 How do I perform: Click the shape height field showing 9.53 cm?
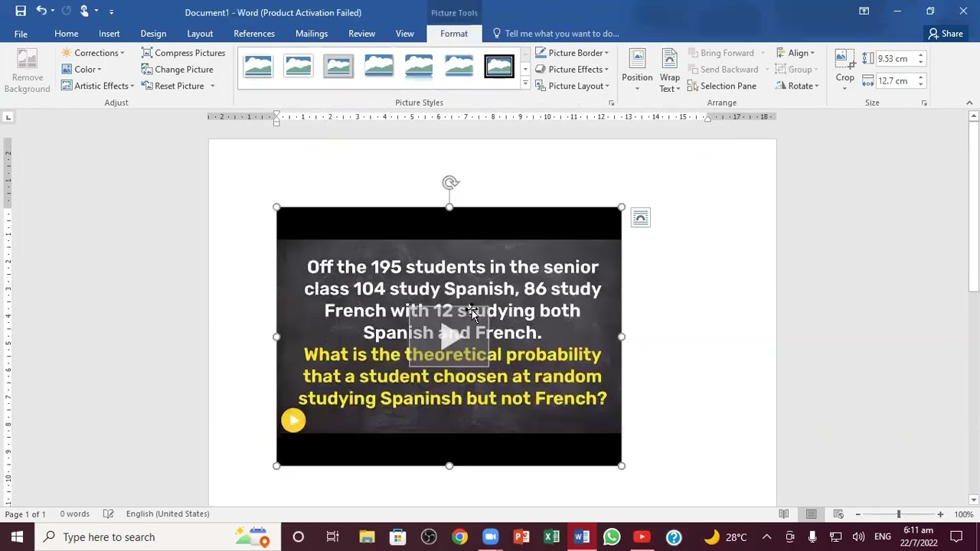click(x=895, y=59)
